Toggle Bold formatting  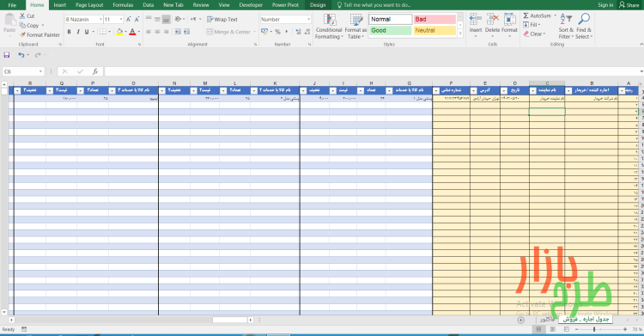point(69,32)
